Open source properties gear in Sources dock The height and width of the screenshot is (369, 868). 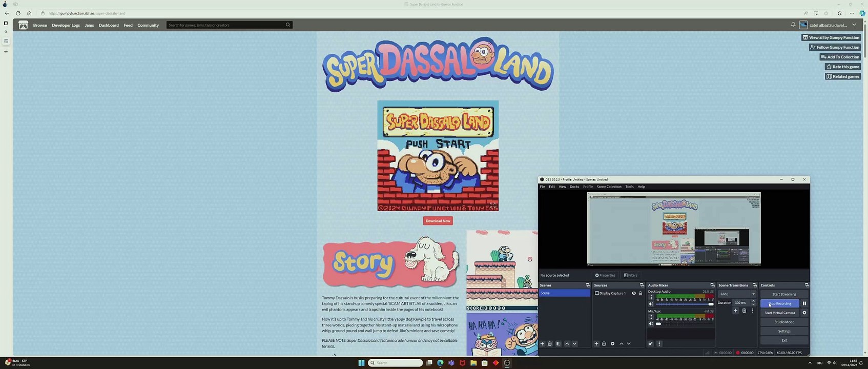click(x=612, y=344)
